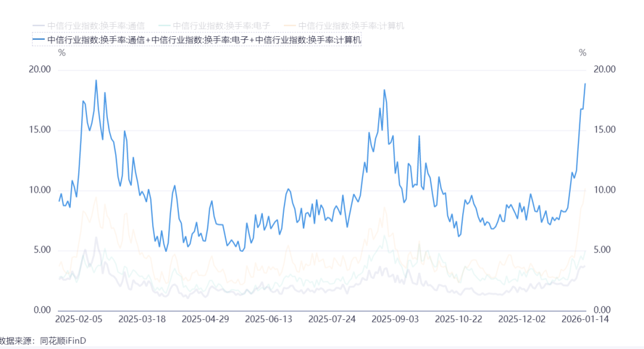Click the left axis 10.00 label
The image size is (644, 349).
tap(40, 190)
